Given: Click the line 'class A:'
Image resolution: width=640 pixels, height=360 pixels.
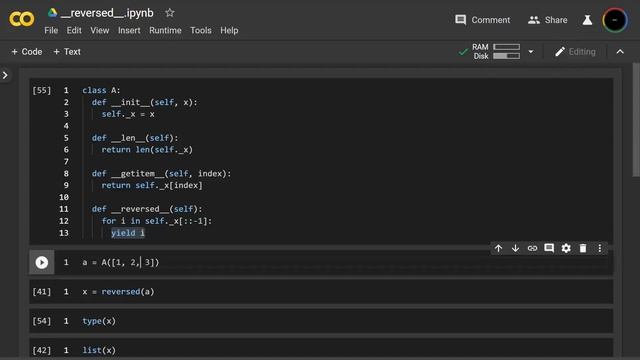Looking at the screenshot, I should pos(101,90).
